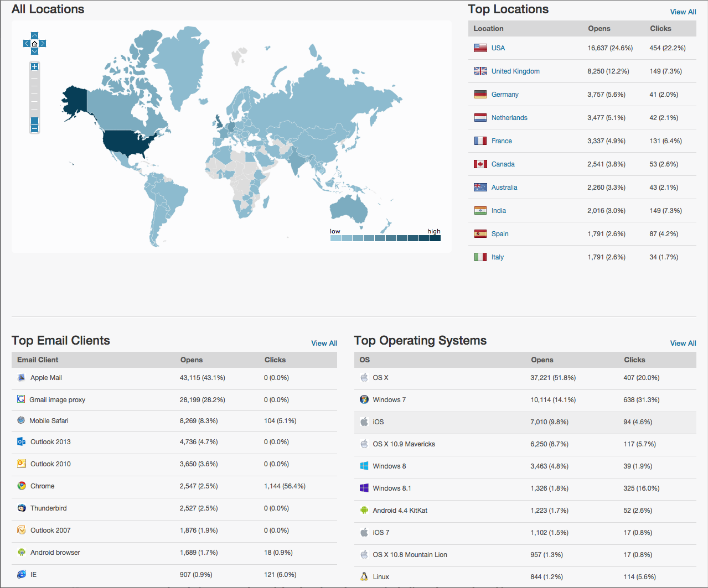Click the Linux penguin icon
Viewport: 708px width, 588px height.
tap(364, 576)
